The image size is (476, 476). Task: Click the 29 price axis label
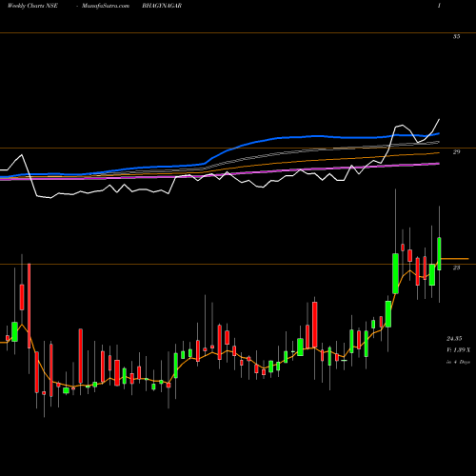pos(456,152)
